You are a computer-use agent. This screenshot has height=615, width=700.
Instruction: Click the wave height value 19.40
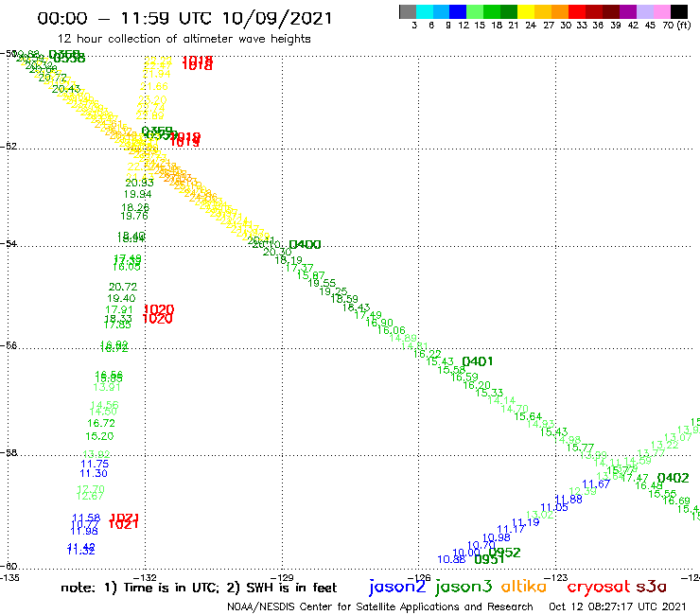coord(121,298)
